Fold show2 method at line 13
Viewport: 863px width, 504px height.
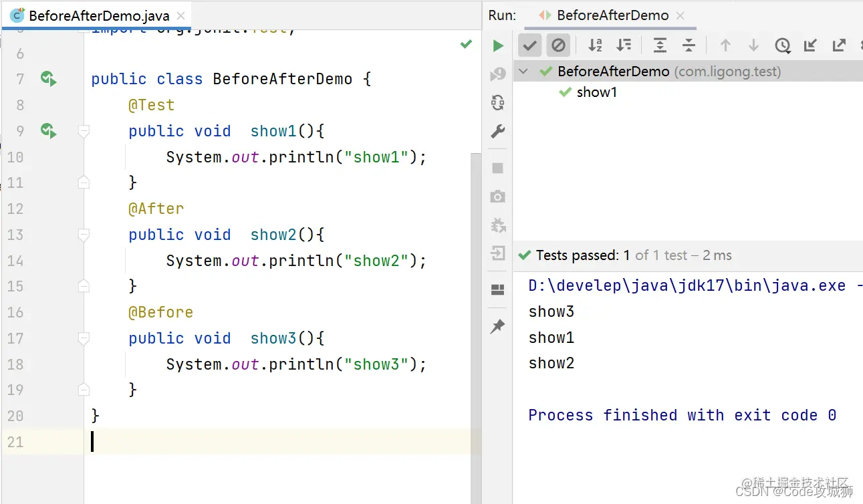pos(84,235)
